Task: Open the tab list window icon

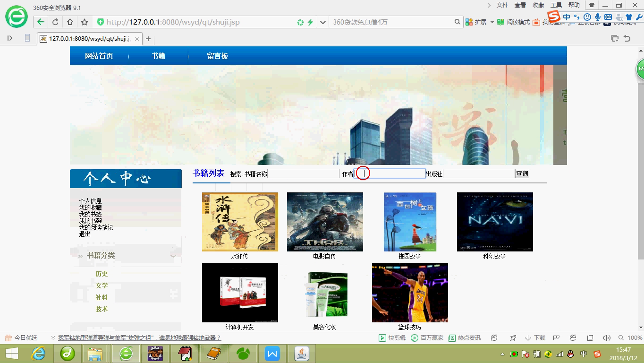Action: click(x=615, y=39)
